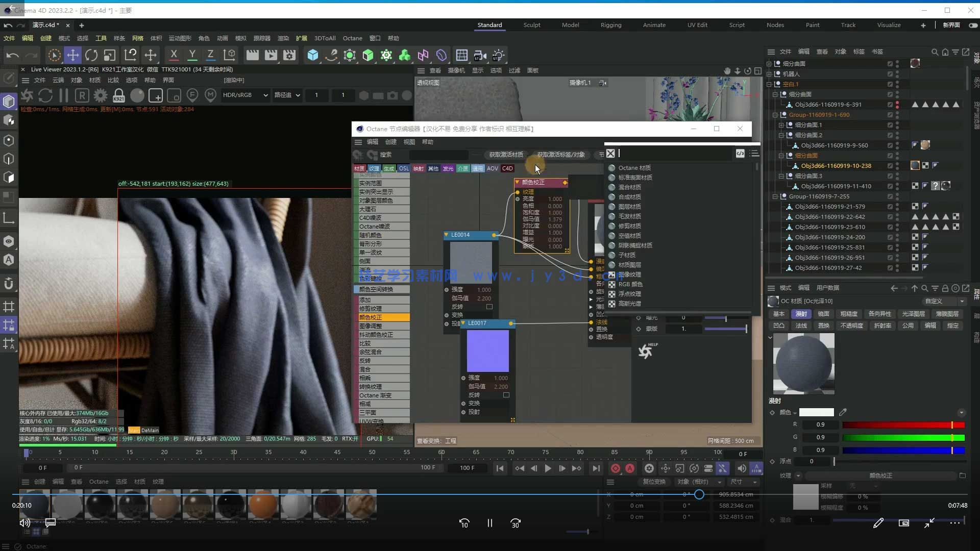
Task: Click the 获取激活材质 button
Action: (506, 155)
